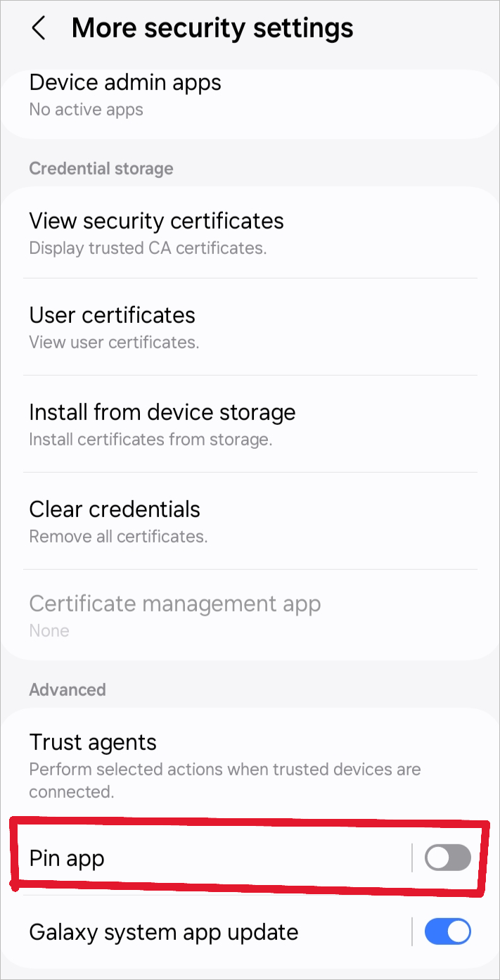Click "Display trusted CA certificates." description

(148, 248)
